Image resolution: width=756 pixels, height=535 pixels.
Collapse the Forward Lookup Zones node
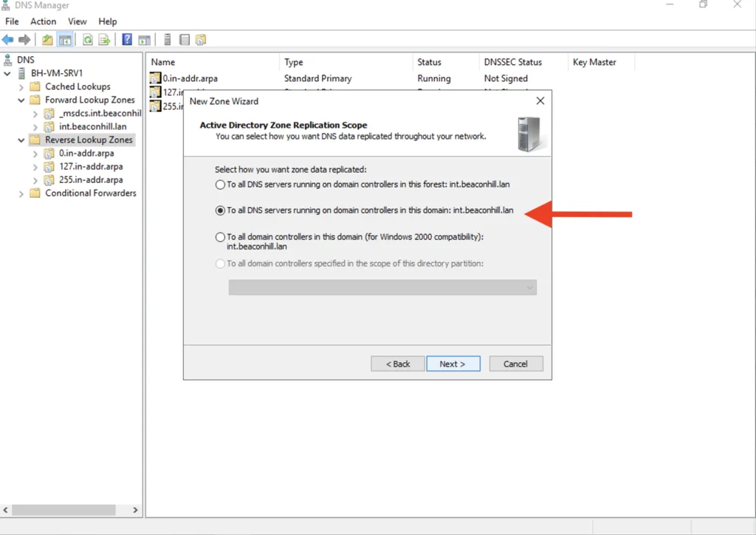click(21, 100)
